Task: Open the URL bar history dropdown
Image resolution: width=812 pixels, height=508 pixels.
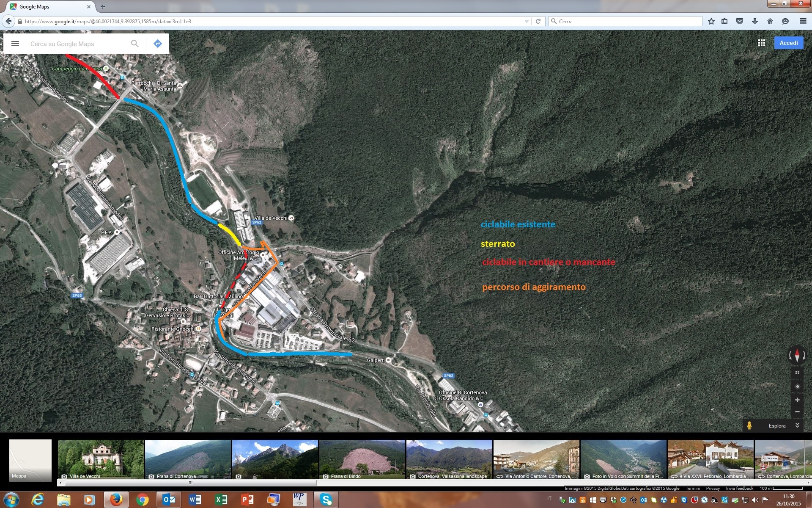Action: 527,21
